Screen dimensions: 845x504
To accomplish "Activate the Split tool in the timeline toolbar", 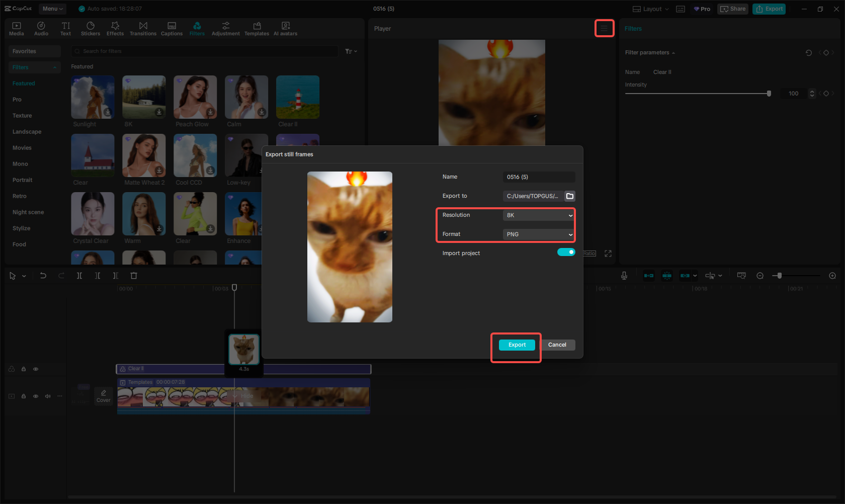I will 79,276.
